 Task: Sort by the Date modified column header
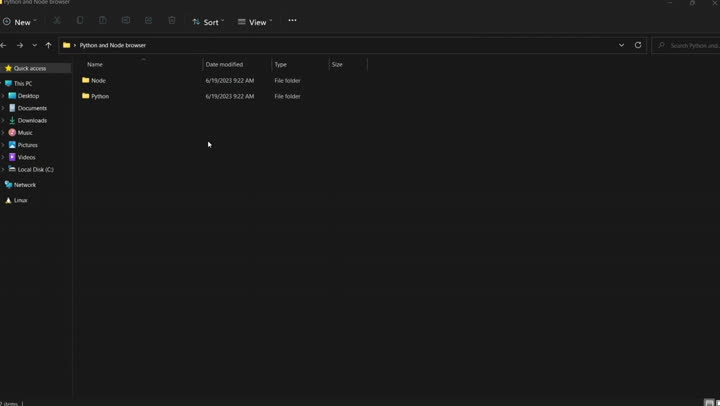pos(224,64)
